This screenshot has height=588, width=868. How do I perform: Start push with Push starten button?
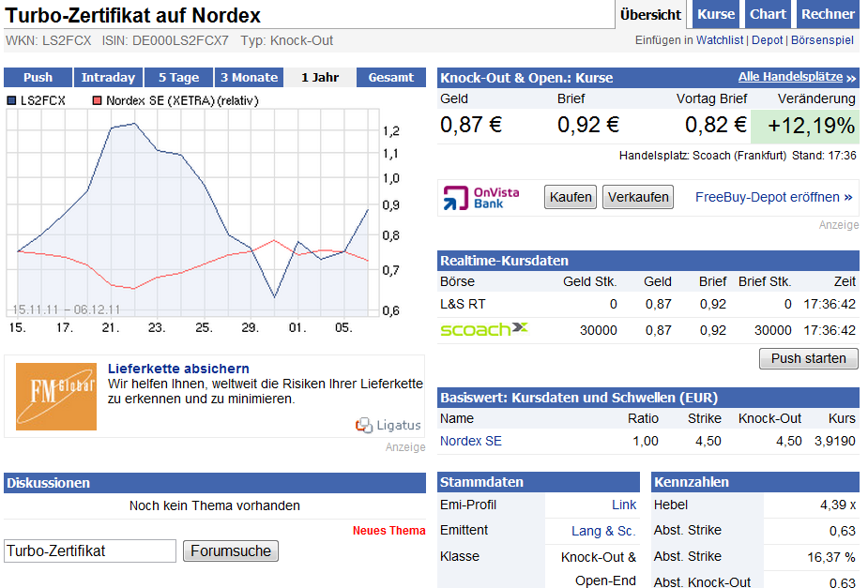click(x=808, y=358)
